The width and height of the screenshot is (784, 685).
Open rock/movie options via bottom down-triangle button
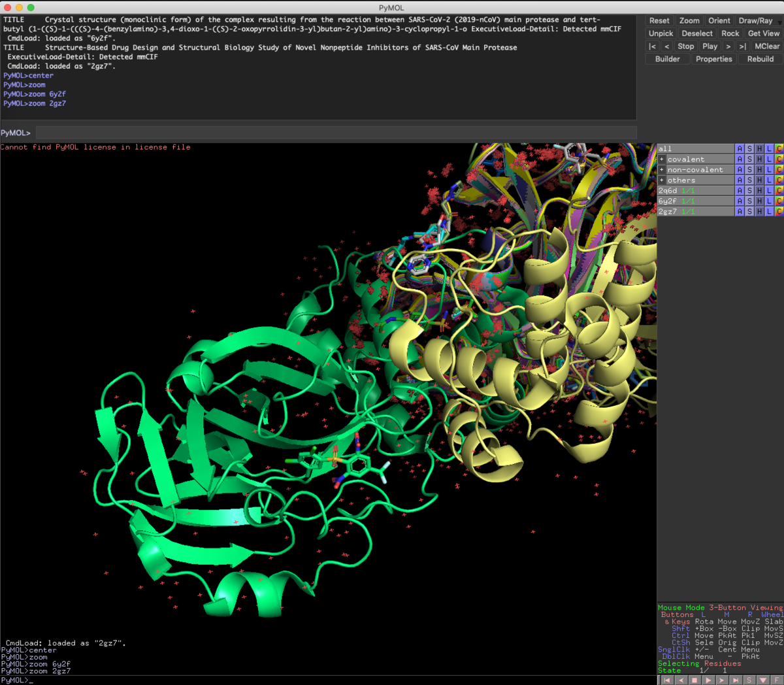[762, 680]
